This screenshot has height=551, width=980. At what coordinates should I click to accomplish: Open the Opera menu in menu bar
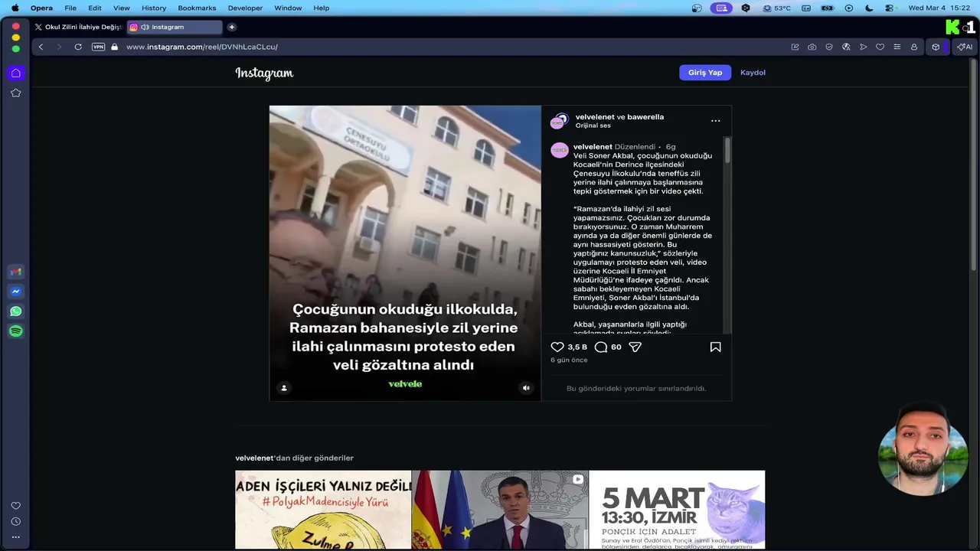(41, 8)
